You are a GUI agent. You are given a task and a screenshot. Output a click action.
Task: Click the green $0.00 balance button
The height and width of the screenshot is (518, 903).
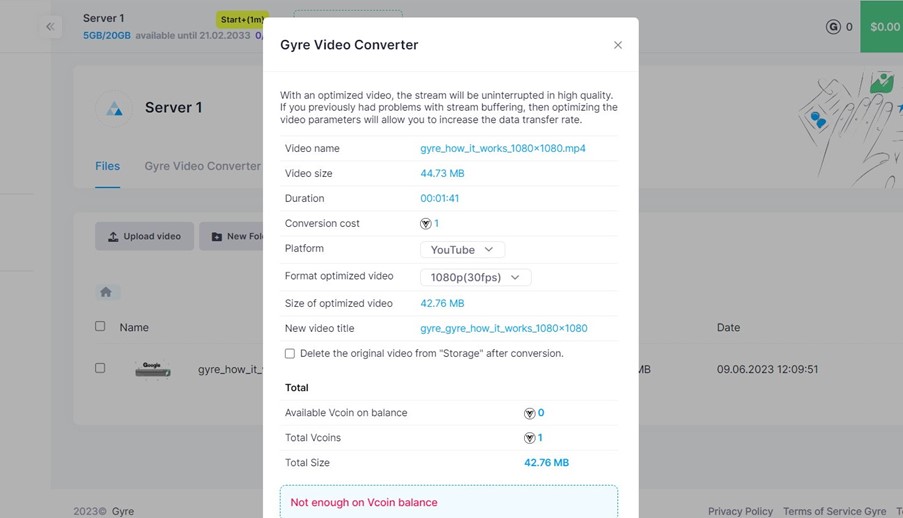point(884,27)
